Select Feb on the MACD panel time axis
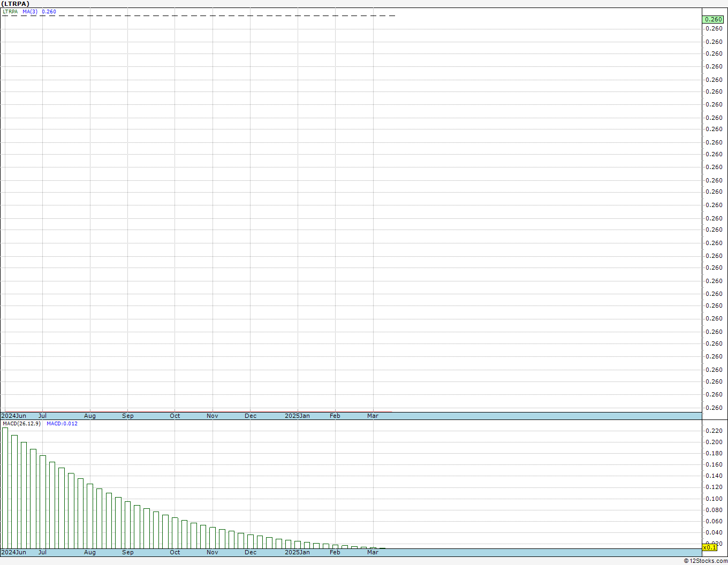This screenshot has height=565, width=728. coord(335,552)
